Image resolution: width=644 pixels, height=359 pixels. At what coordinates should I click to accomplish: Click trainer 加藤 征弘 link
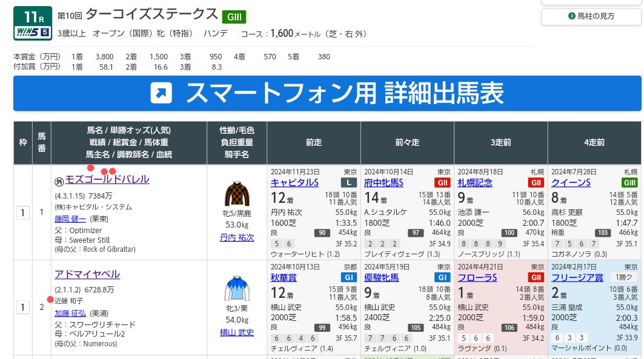pos(70,314)
